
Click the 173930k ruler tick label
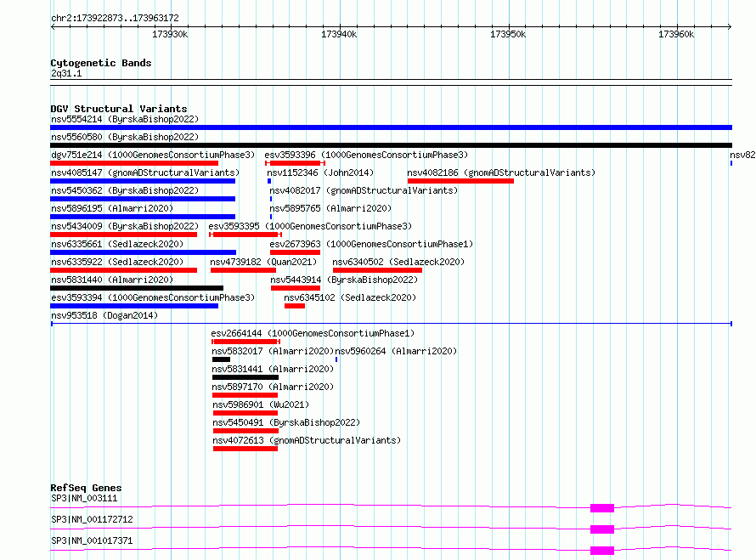click(170, 34)
